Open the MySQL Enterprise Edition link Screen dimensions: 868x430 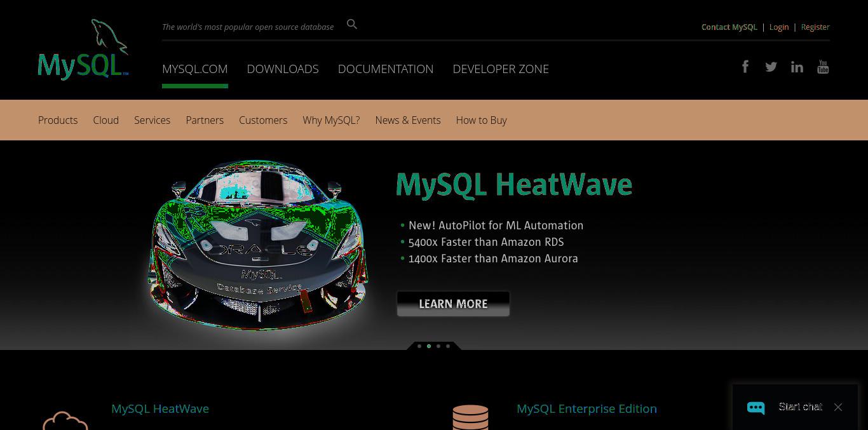pyautogui.click(x=587, y=408)
